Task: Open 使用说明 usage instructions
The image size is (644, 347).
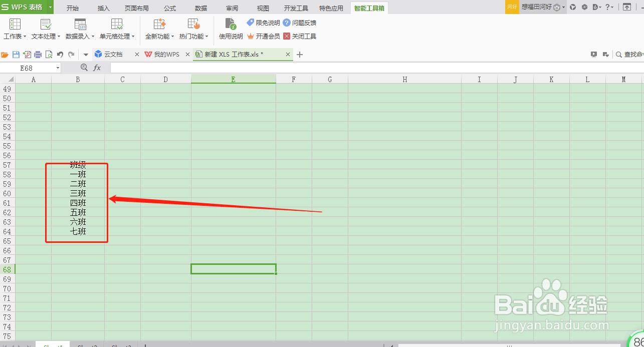Action: pyautogui.click(x=231, y=29)
